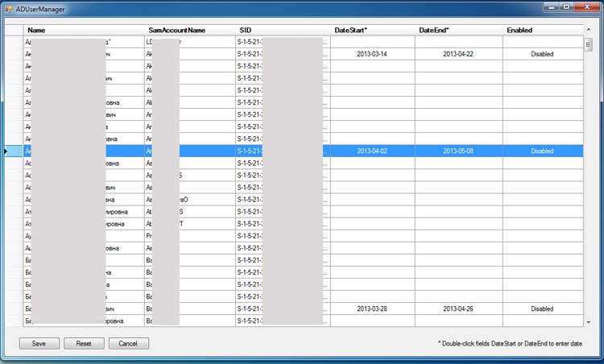Image resolution: width=604 pixels, height=364 pixels.
Task: Click the Cancel button
Action: [x=129, y=343]
